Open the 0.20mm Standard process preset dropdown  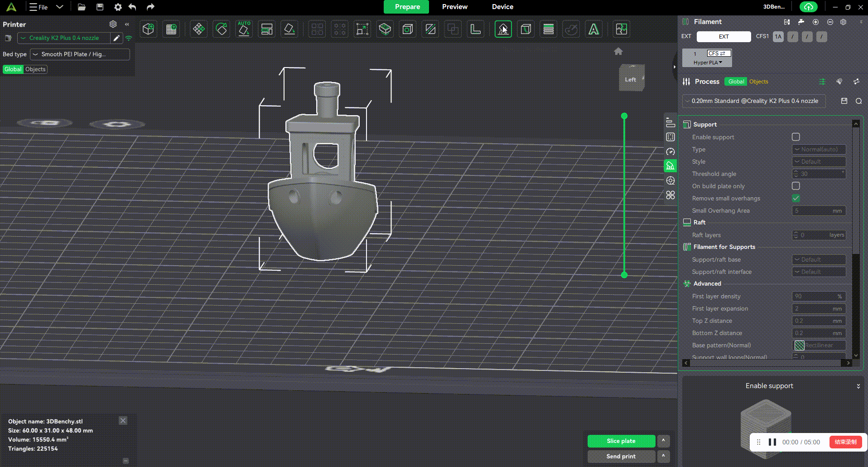[754, 101]
